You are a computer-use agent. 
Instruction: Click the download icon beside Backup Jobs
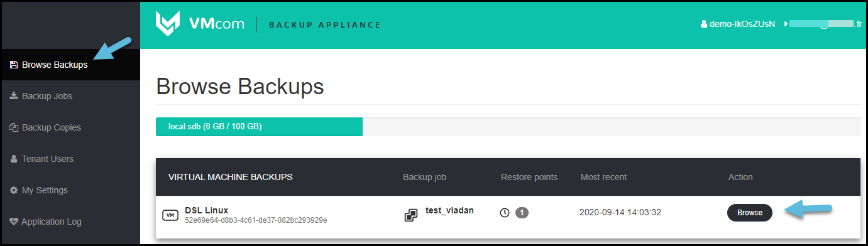tap(14, 96)
